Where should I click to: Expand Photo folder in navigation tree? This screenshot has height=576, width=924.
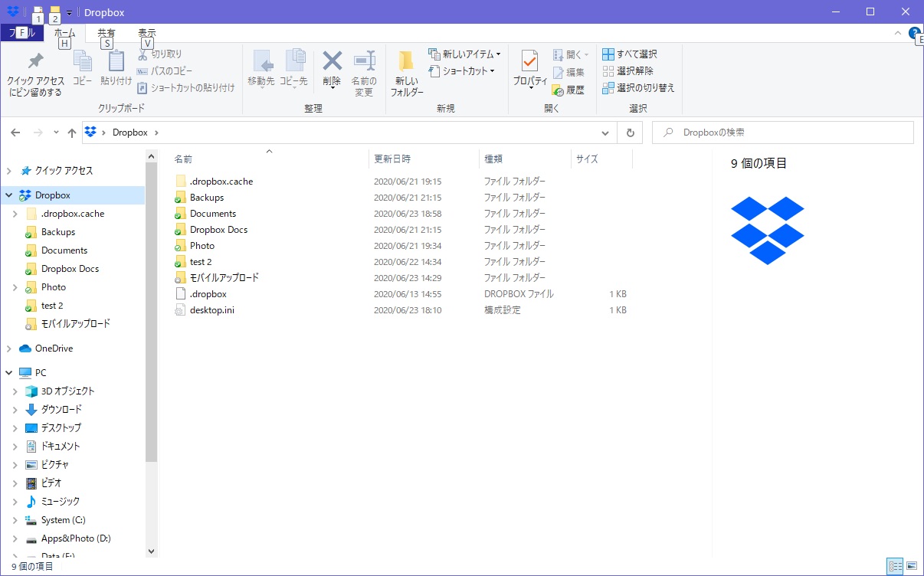point(15,287)
